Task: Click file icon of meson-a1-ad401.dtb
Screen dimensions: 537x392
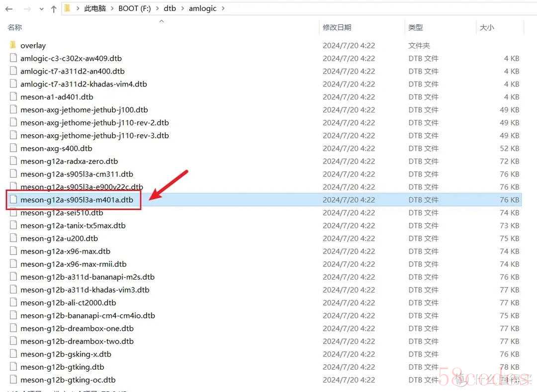Action: (x=13, y=97)
